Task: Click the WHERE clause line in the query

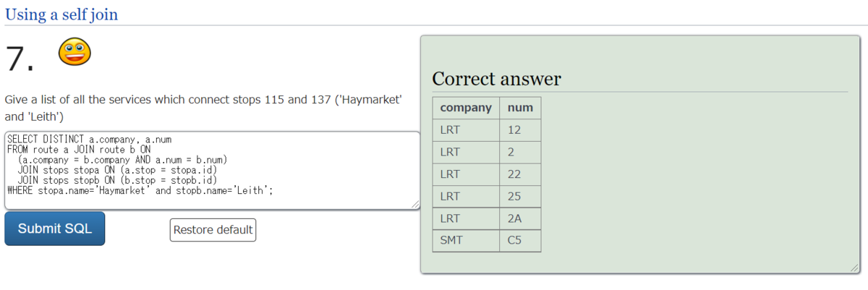Action: click(x=140, y=191)
